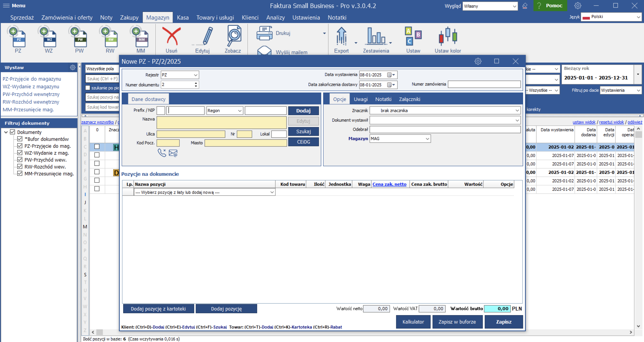Click the red Usuń delete icon
Viewport: 644px width, 342px height.
pyautogui.click(x=171, y=37)
